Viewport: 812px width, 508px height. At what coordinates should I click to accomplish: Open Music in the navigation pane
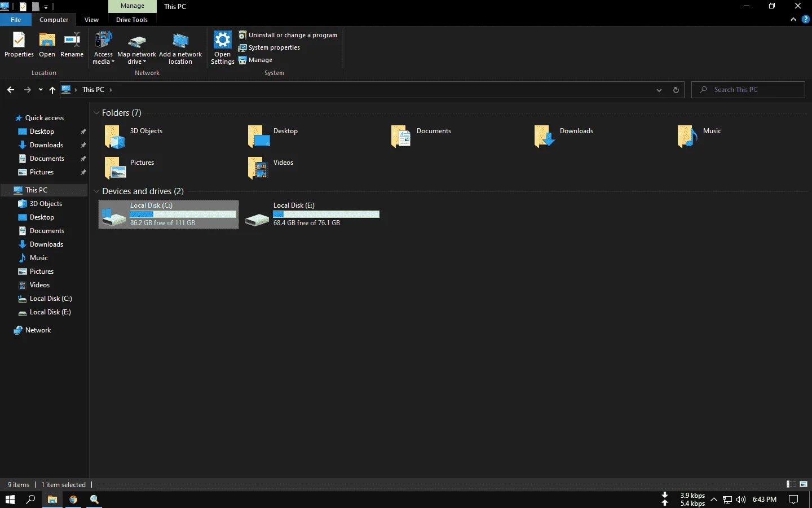pyautogui.click(x=38, y=258)
